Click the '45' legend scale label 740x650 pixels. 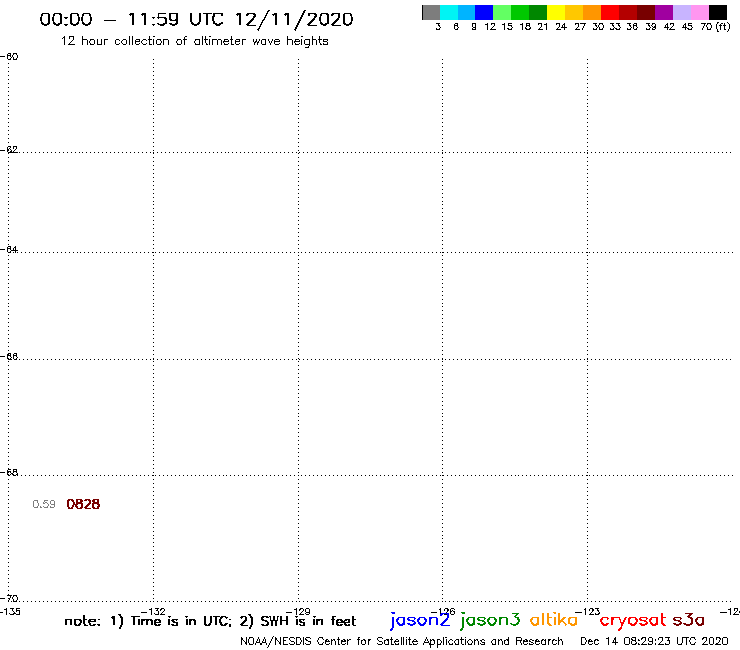[687, 27]
